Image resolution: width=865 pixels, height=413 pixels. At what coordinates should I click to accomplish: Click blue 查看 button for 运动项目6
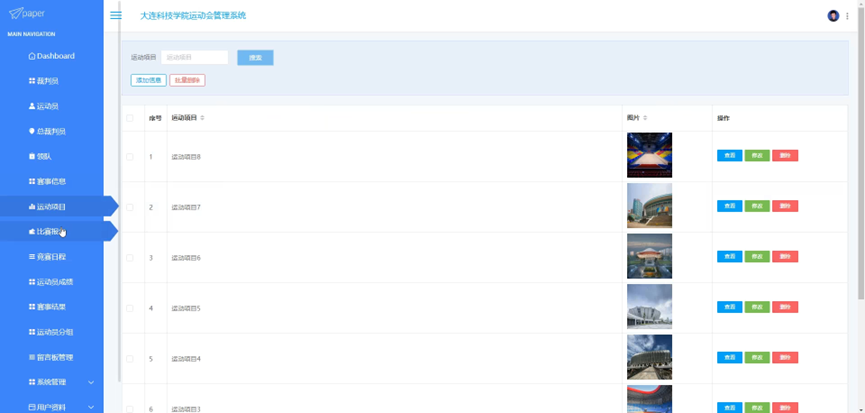[729, 256]
